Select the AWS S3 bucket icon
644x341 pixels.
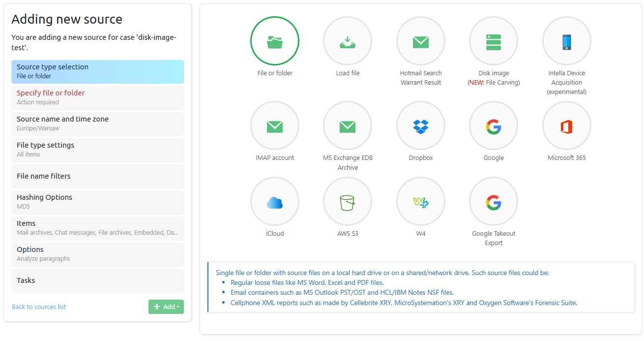[348, 202]
